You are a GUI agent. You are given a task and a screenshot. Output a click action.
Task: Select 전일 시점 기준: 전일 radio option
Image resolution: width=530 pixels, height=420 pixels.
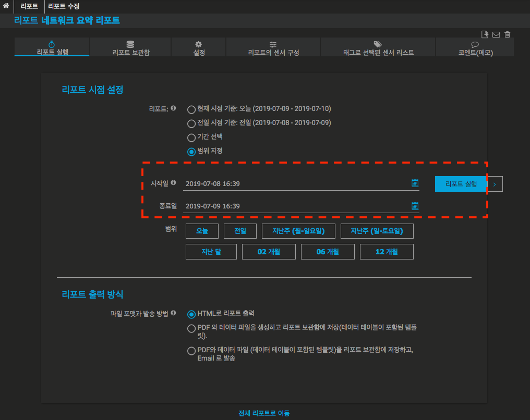click(x=191, y=123)
